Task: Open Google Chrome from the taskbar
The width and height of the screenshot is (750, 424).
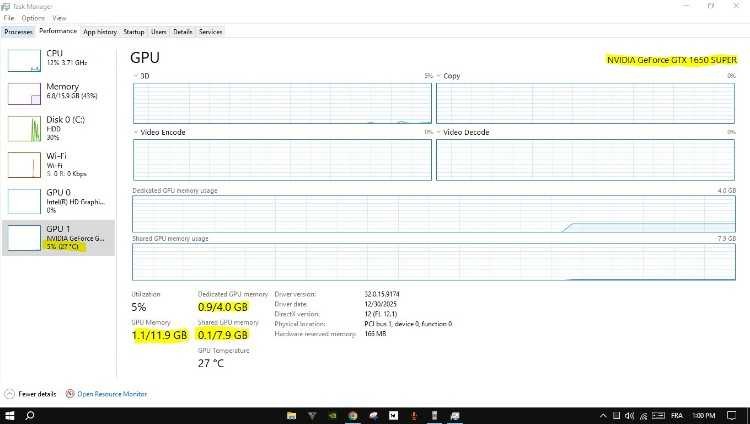Action: 353,415
